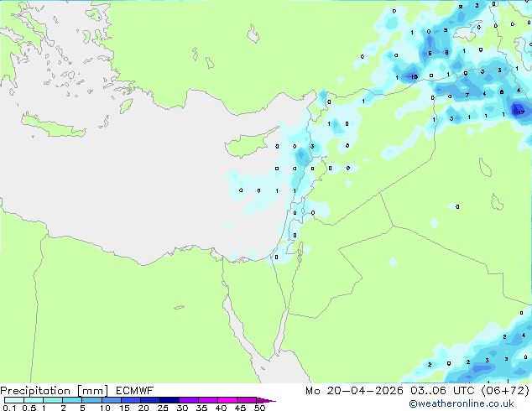Click the '30' legend scale label

pyautogui.click(x=182, y=408)
